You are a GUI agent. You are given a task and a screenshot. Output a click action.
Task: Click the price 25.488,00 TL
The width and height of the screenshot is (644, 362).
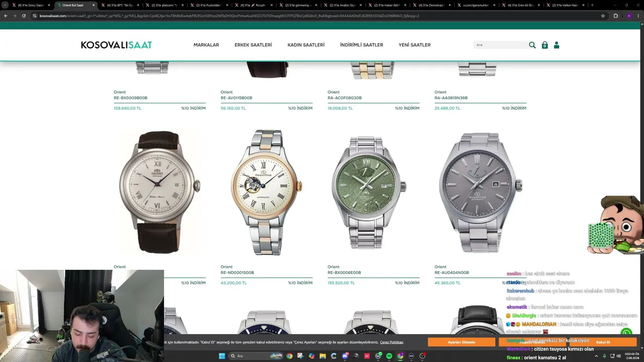tap(447, 108)
